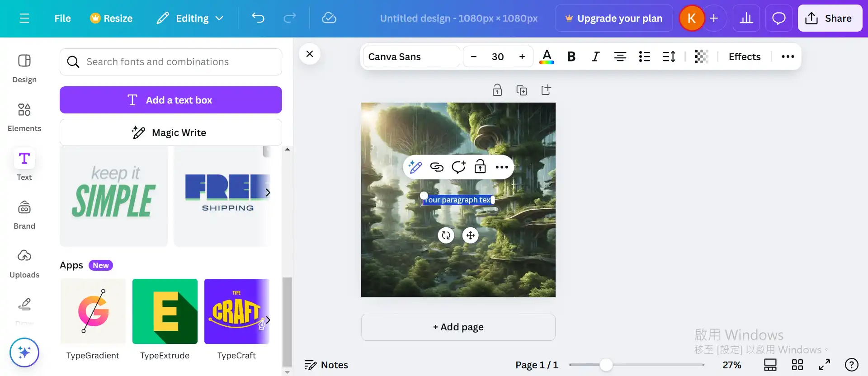This screenshot has width=868, height=376.
Task: Show more font combinations with arrow
Action: click(268, 193)
